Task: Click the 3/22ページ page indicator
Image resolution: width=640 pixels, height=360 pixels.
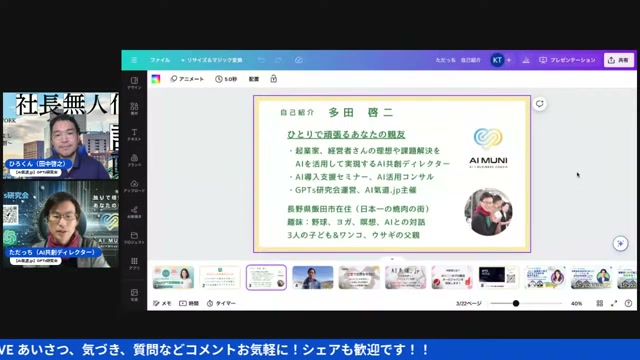Action: [469, 303]
